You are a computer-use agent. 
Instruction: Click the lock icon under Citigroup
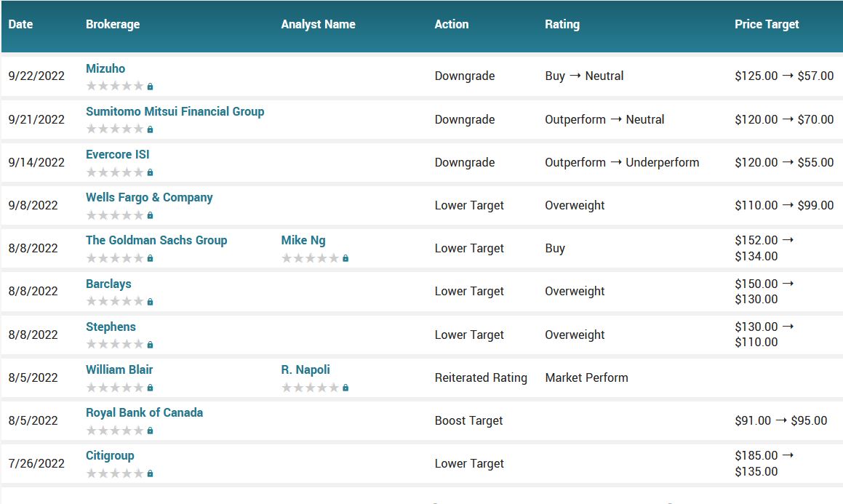pos(150,473)
